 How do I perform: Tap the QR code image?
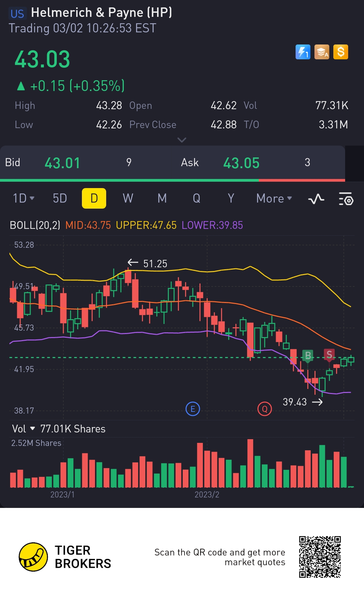(x=320, y=557)
